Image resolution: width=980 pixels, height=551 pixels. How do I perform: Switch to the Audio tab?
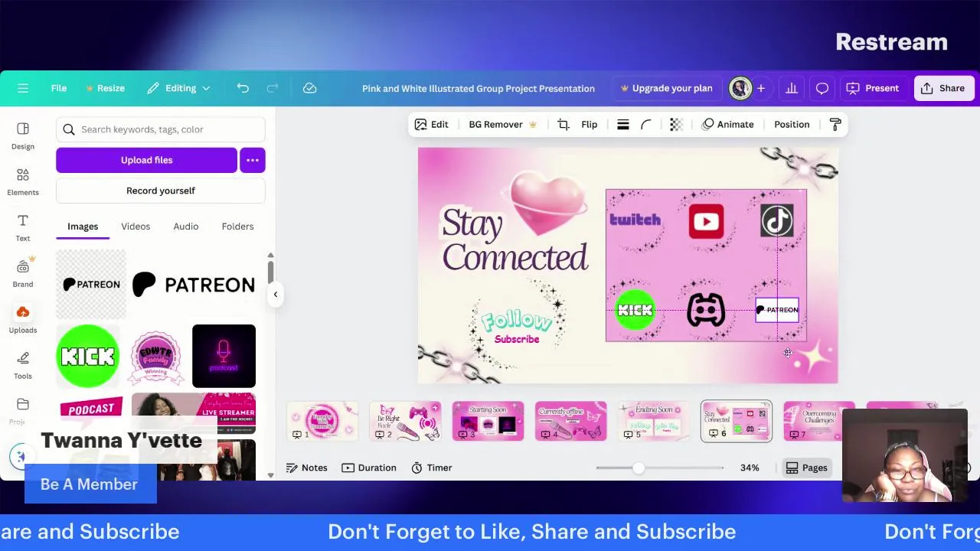pyautogui.click(x=186, y=227)
